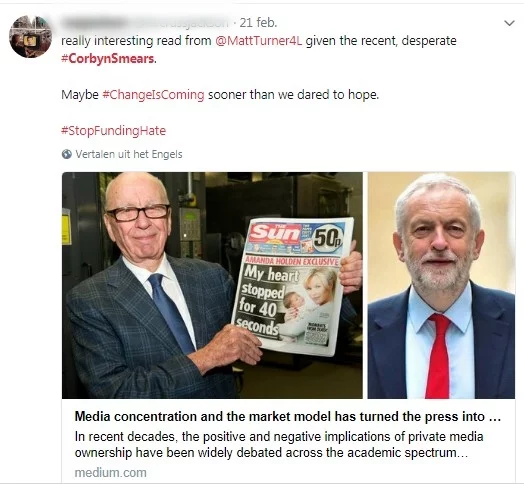Screen dimensions: 524x484
Task: Open the Media concentration article headline
Action: (x=288, y=417)
